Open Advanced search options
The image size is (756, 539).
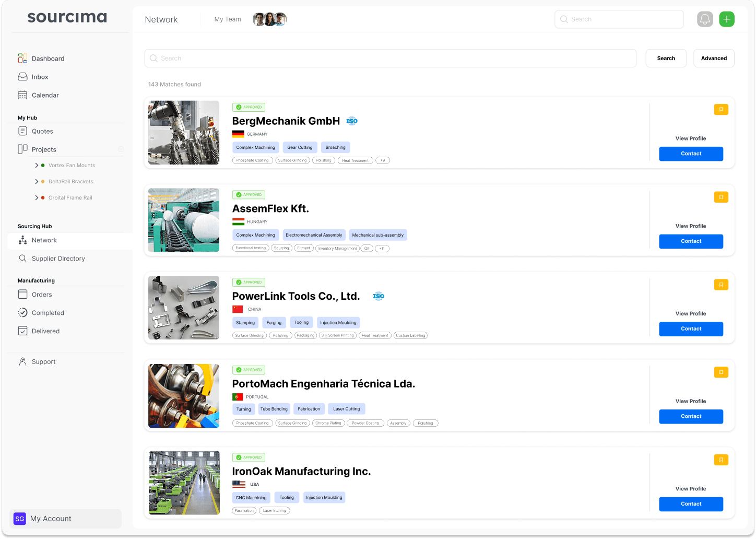tap(714, 58)
